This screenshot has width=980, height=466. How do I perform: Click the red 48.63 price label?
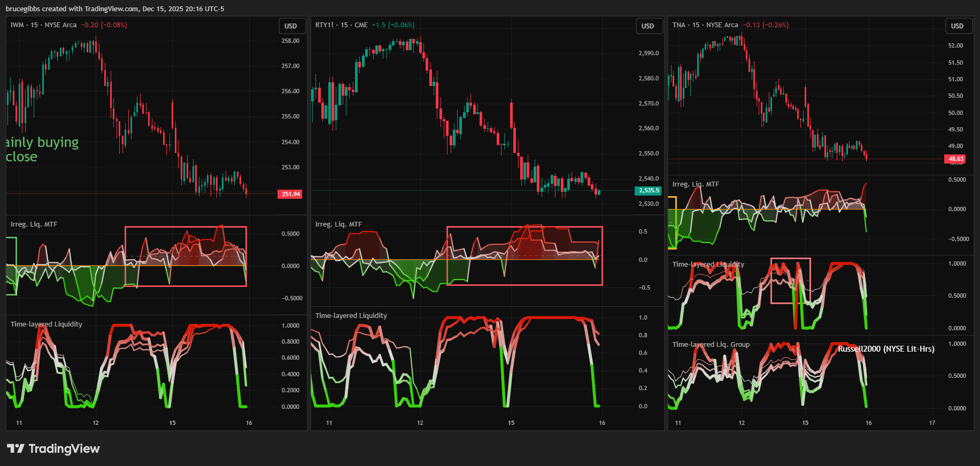tap(956, 159)
